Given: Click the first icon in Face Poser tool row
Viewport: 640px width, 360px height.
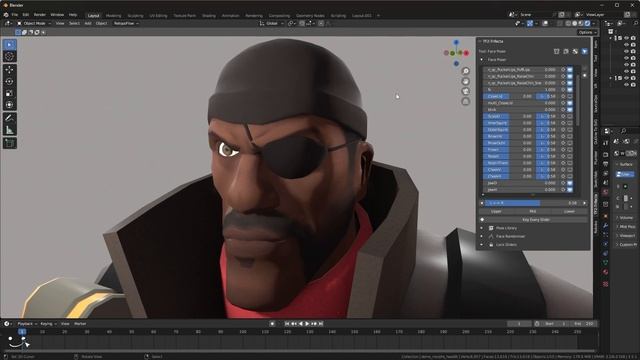Looking at the screenshot, I should click(x=556, y=51).
